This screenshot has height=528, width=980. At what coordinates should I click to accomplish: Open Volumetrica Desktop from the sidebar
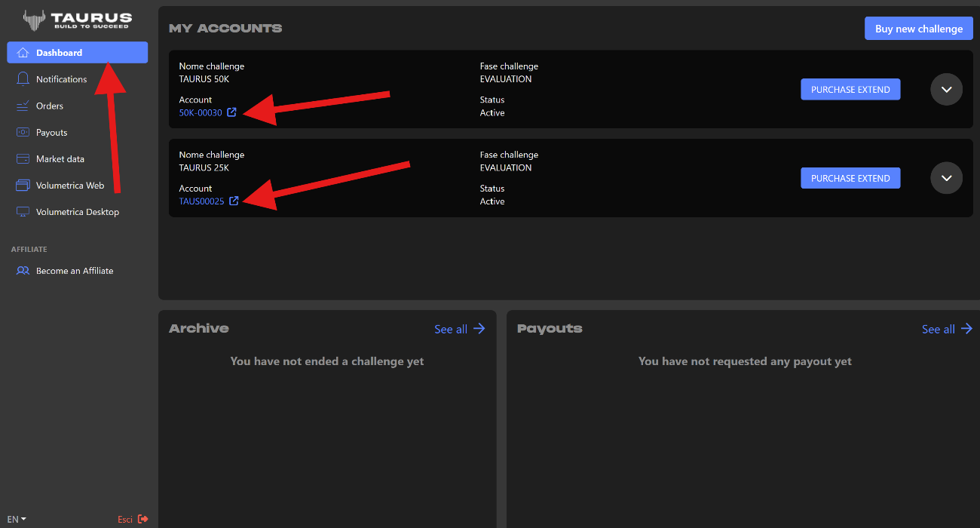tap(78, 212)
